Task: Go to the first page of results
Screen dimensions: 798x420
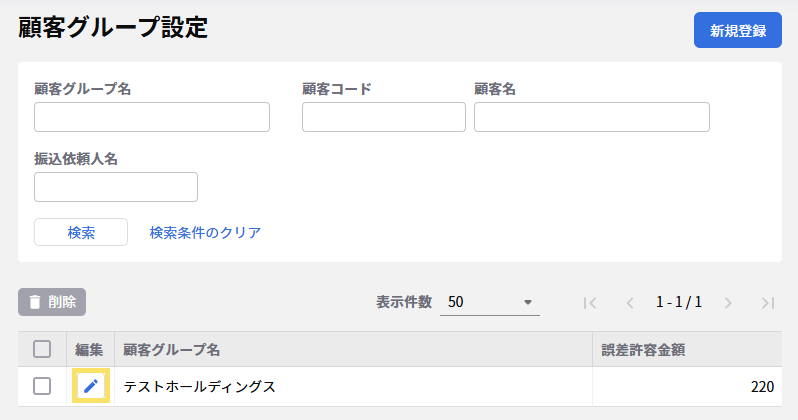Action: (590, 302)
